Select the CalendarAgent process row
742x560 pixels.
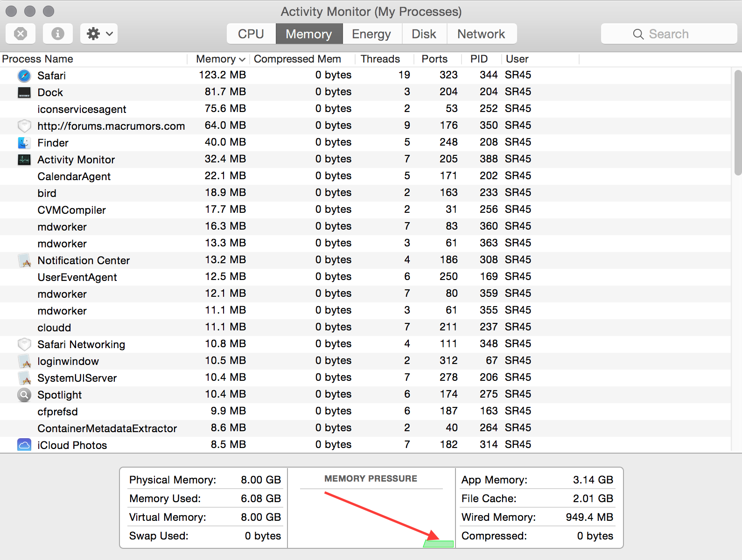tap(365, 176)
